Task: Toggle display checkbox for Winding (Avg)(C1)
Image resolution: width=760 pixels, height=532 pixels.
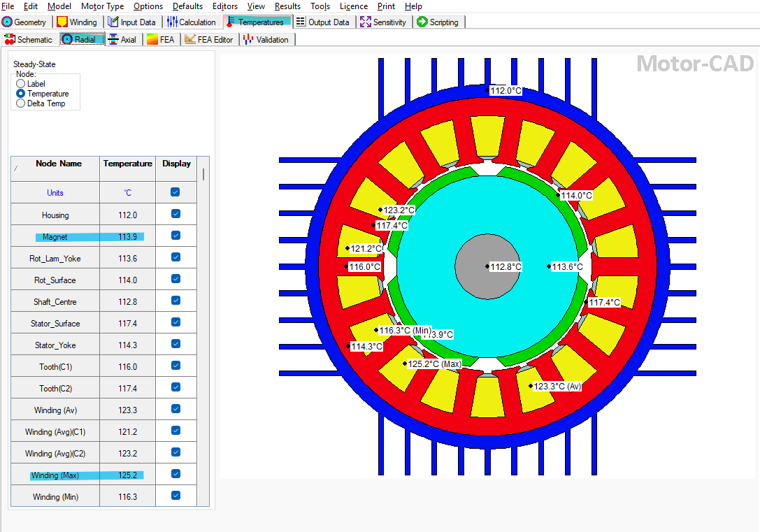Action: tap(176, 431)
